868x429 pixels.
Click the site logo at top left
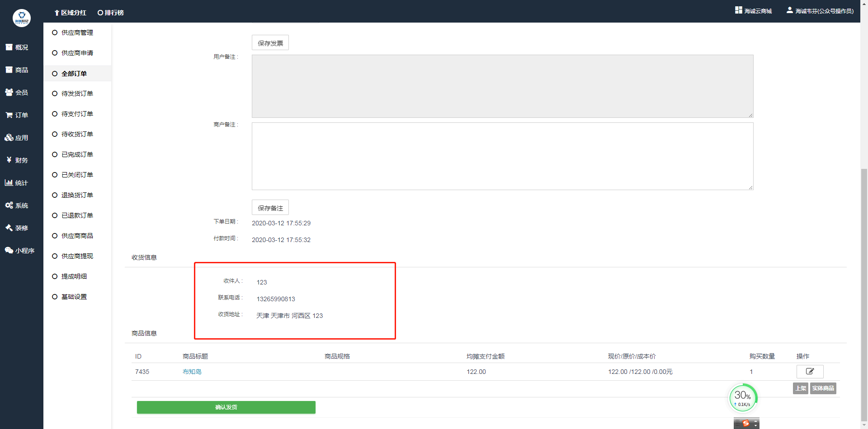(22, 18)
